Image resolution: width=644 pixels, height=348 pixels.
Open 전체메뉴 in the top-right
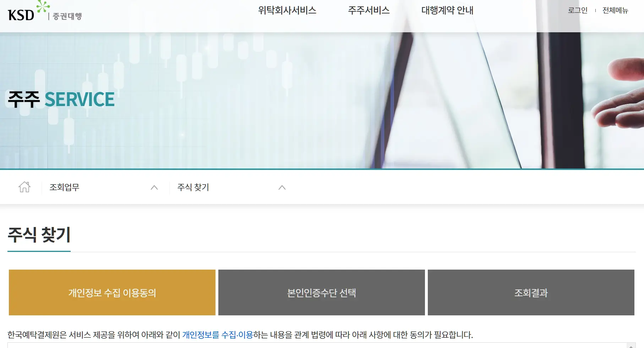(x=615, y=11)
